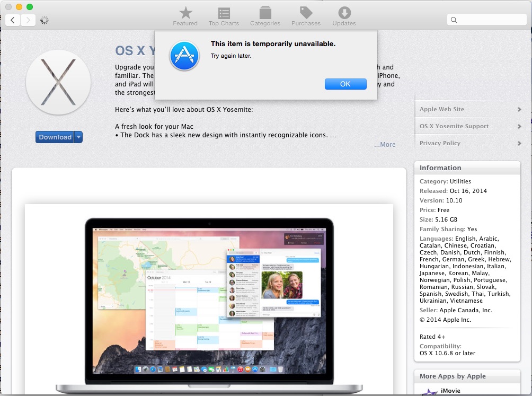
Task: Click the OS X Yosemite X app icon
Action: 58,83
